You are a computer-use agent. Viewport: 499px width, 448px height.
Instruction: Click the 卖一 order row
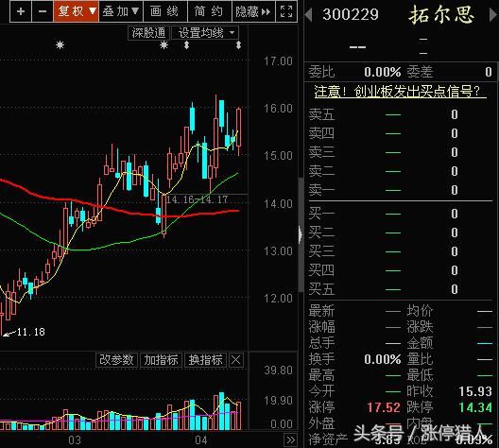click(401, 190)
